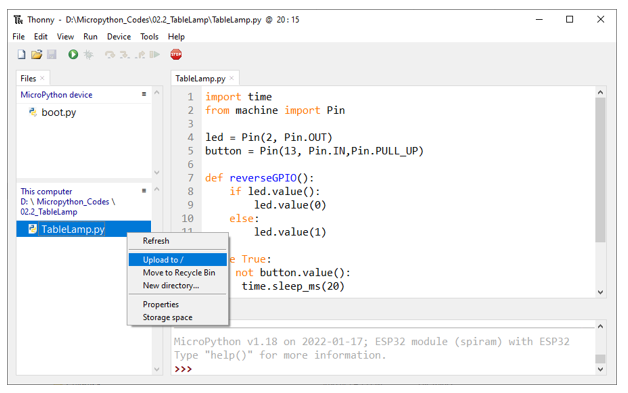The image size is (628, 393).
Task: Open This computer panel menu button
Action: (x=144, y=191)
